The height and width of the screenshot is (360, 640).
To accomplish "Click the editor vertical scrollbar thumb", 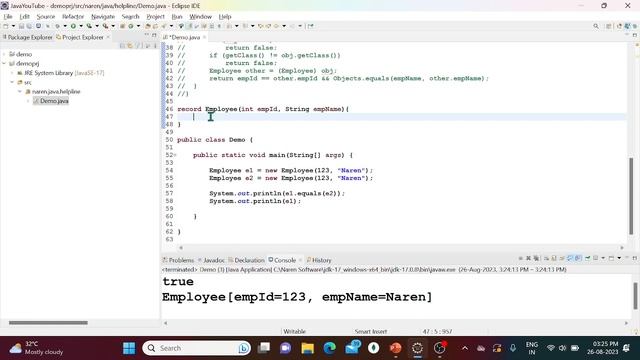I will pyautogui.click(x=631, y=196).
